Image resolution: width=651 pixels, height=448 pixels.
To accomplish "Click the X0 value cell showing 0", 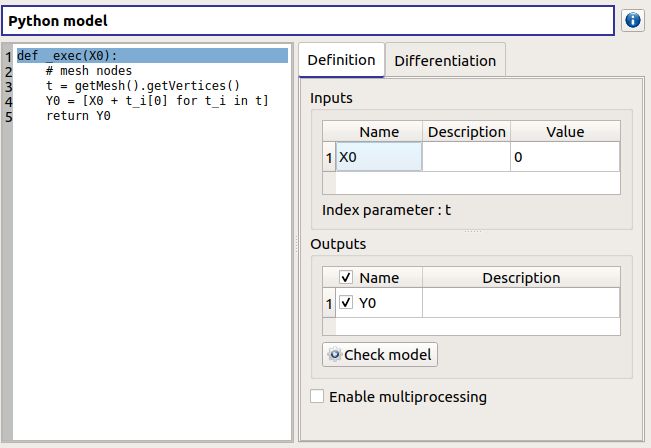I will click(x=565, y=157).
